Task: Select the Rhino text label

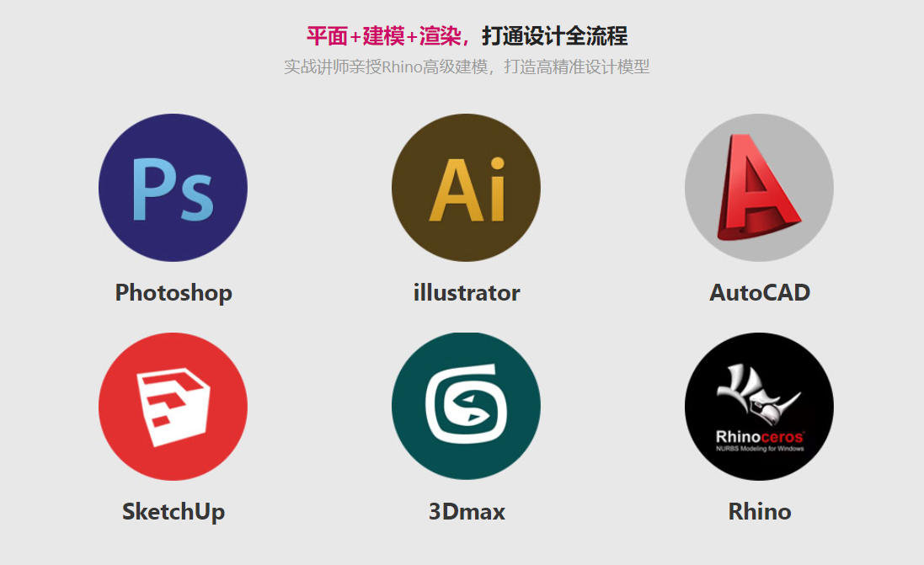Action: (760, 511)
